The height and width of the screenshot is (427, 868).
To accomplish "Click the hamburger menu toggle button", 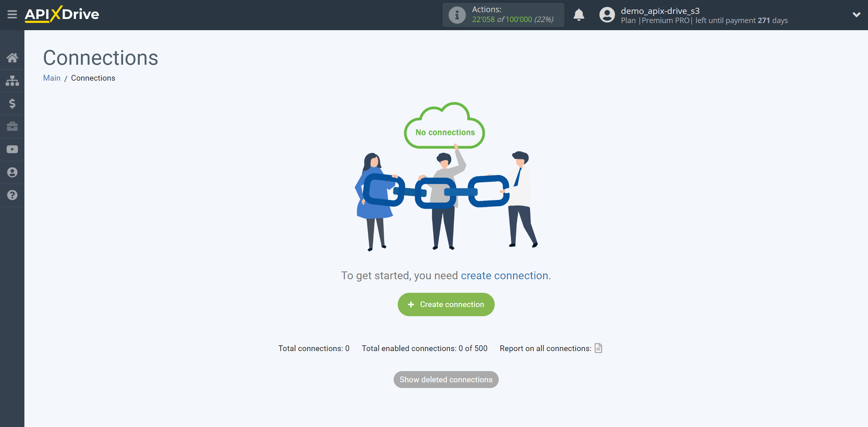I will (12, 14).
